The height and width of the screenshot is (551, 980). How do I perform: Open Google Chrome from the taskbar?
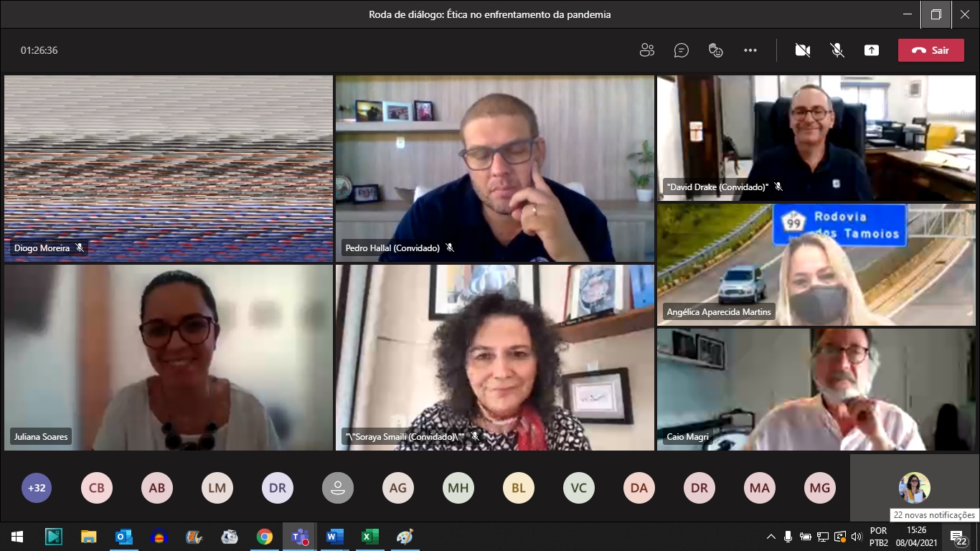point(265,537)
